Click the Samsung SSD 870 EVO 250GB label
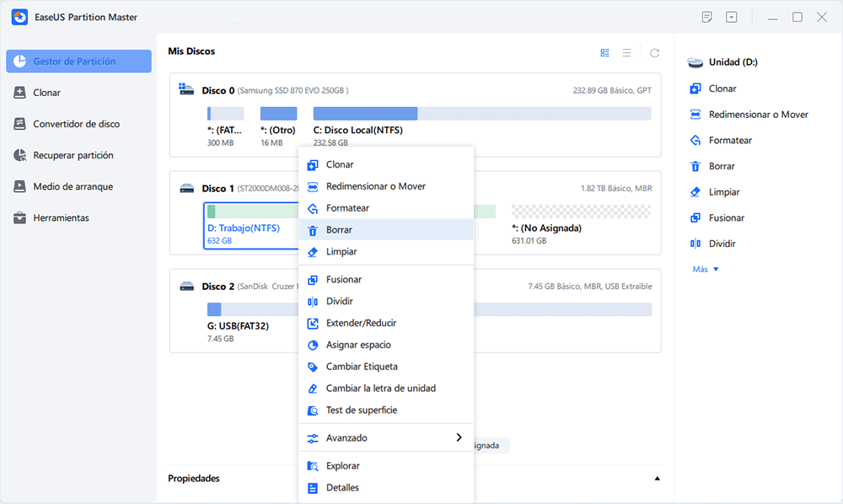The image size is (843, 504). 293,90
